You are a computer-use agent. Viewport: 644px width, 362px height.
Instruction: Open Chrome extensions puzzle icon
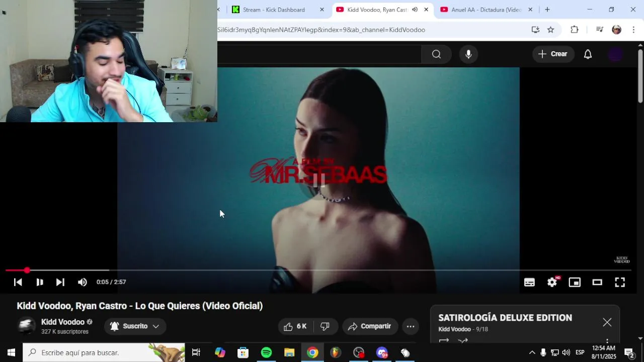click(x=575, y=30)
